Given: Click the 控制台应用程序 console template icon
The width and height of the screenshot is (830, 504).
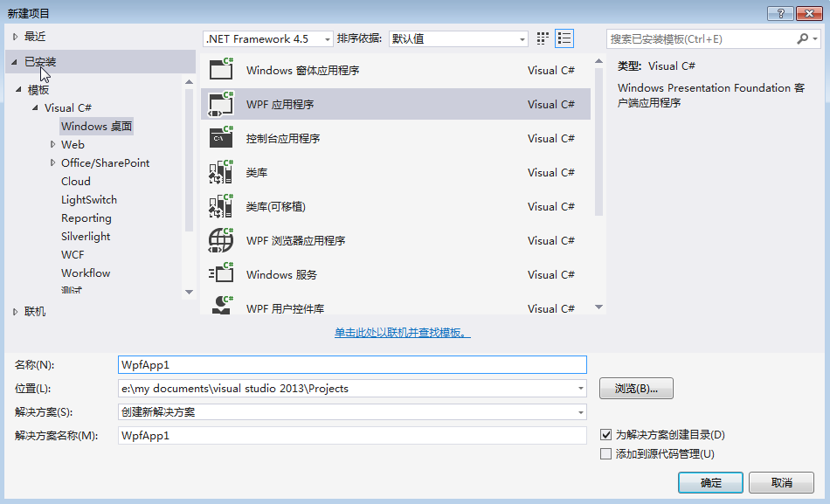Looking at the screenshot, I should pyautogui.click(x=221, y=138).
